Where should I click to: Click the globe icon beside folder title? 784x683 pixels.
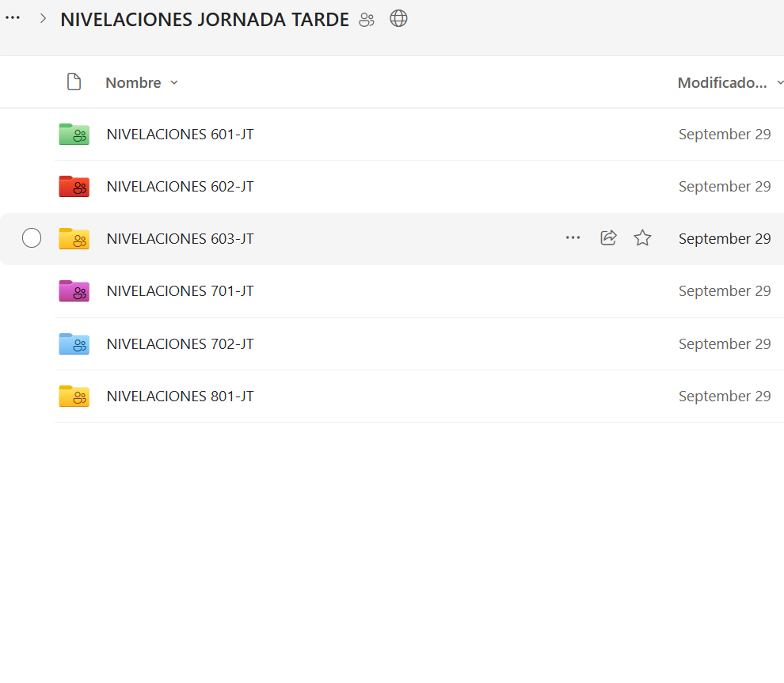click(398, 19)
